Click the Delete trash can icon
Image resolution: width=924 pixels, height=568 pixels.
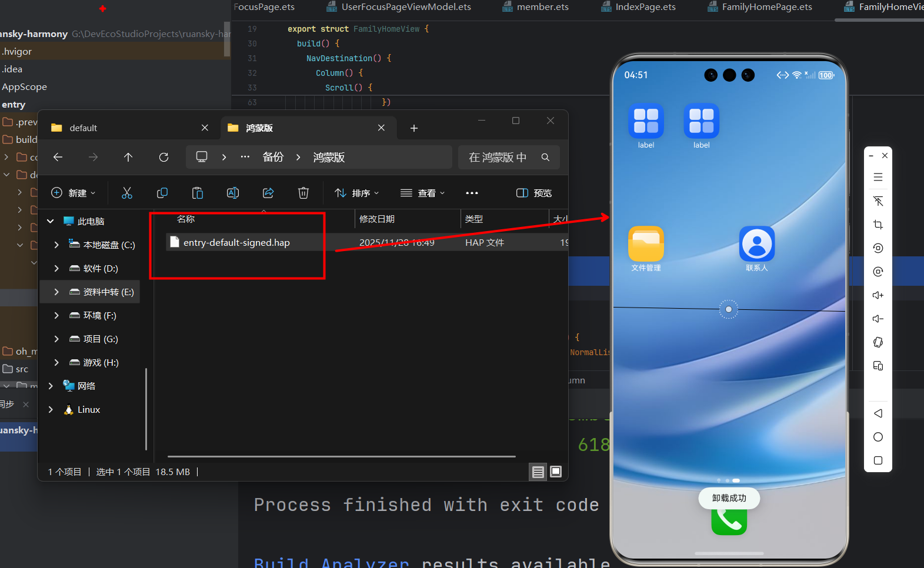point(303,193)
